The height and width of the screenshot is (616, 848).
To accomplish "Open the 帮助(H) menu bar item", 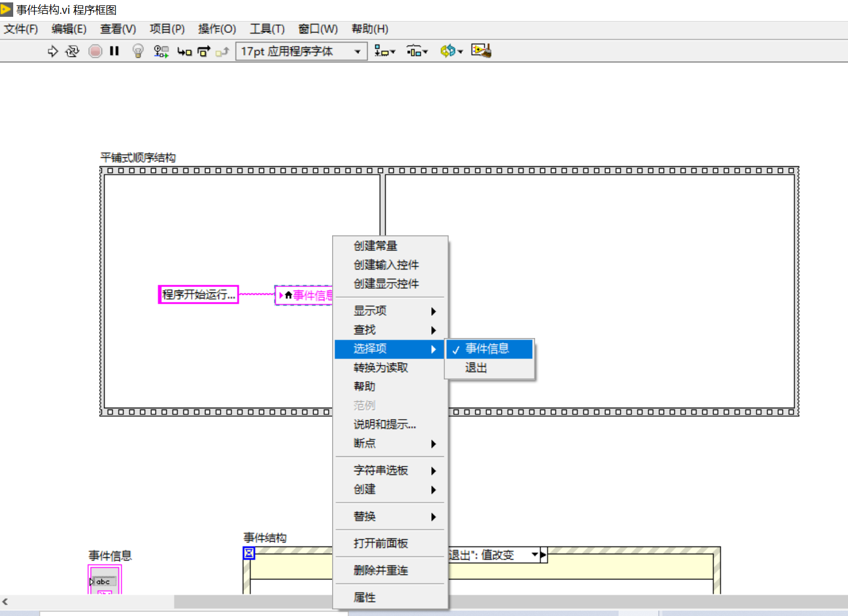I will click(370, 29).
